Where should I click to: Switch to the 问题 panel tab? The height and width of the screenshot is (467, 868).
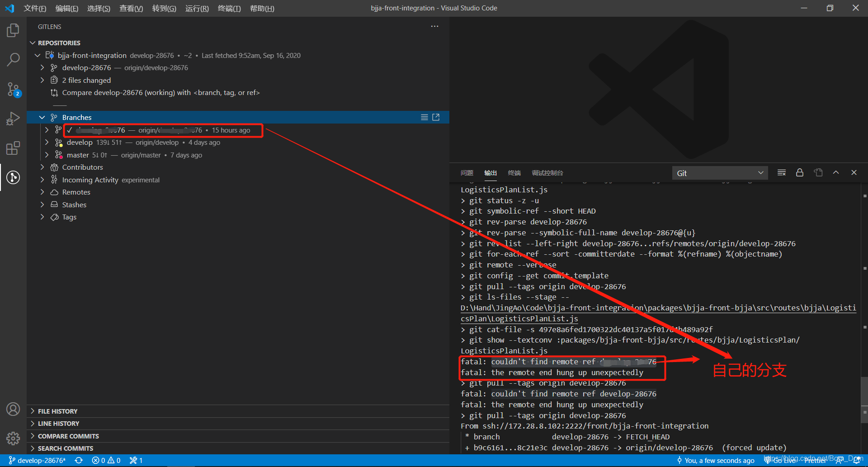[467, 173]
